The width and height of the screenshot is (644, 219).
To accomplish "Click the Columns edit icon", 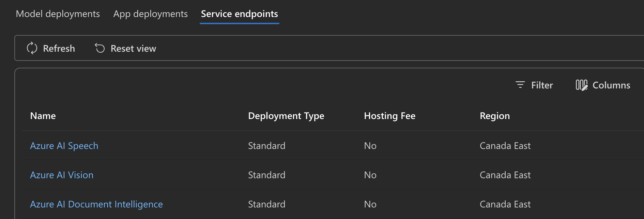I will (x=582, y=85).
